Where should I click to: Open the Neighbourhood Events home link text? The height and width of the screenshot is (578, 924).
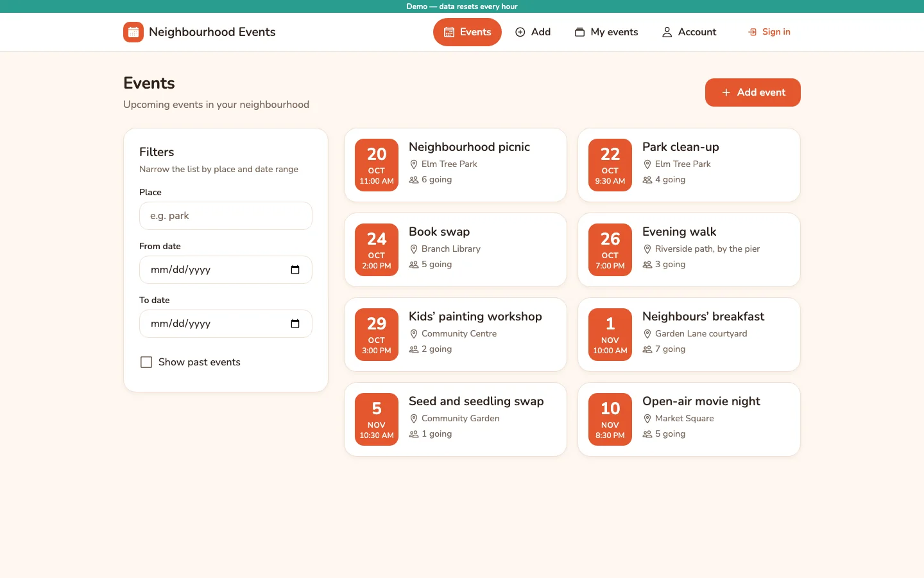pos(212,32)
